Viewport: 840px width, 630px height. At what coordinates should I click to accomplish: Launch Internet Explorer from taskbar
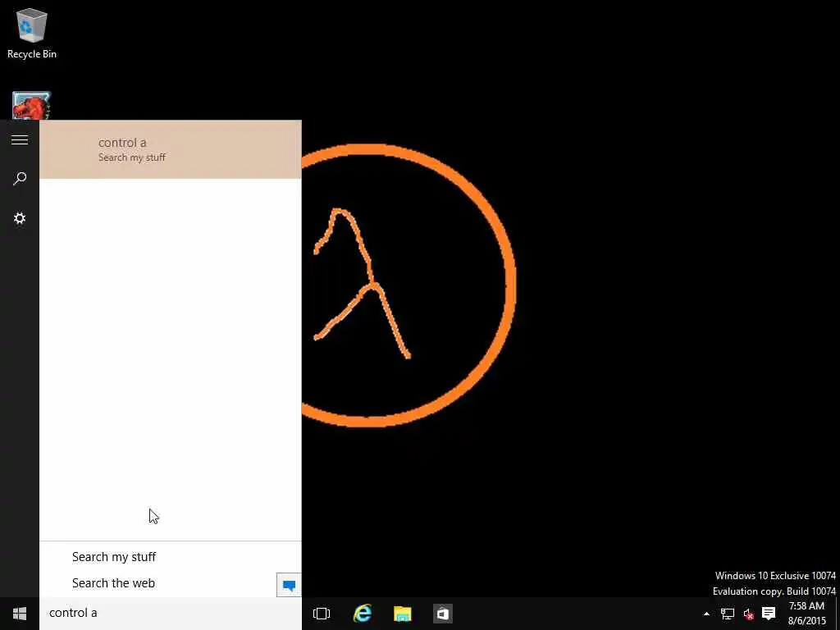362,614
